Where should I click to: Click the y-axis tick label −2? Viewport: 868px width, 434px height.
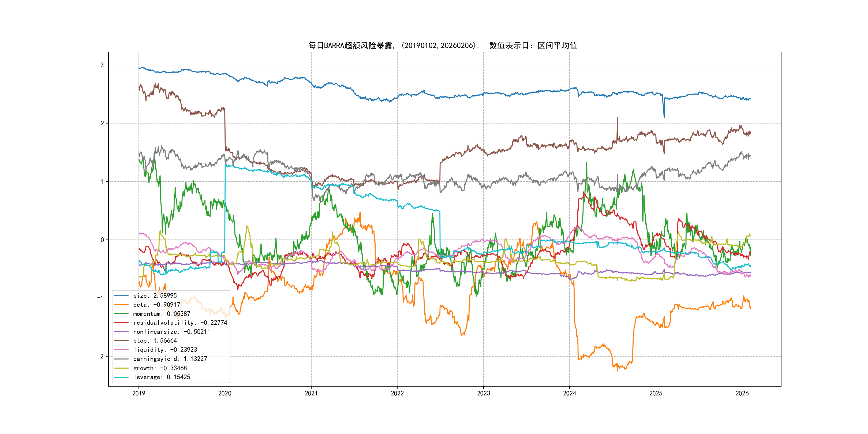(100, 356)
